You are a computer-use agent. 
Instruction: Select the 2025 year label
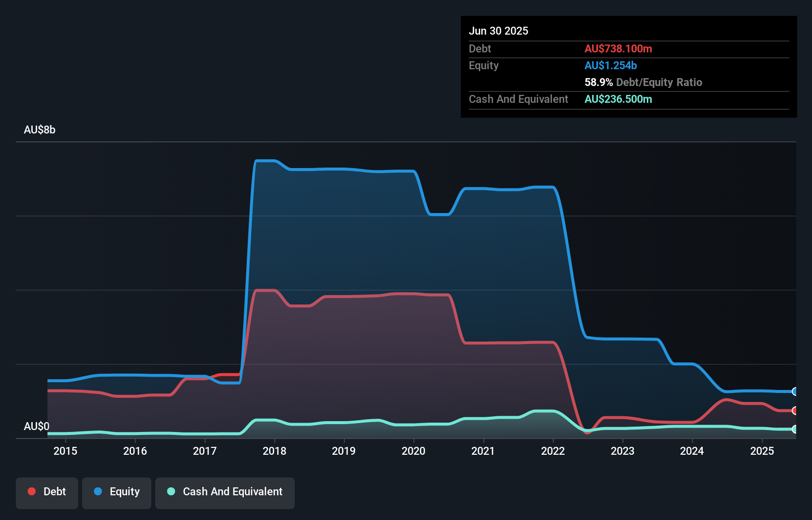[762, 451]
